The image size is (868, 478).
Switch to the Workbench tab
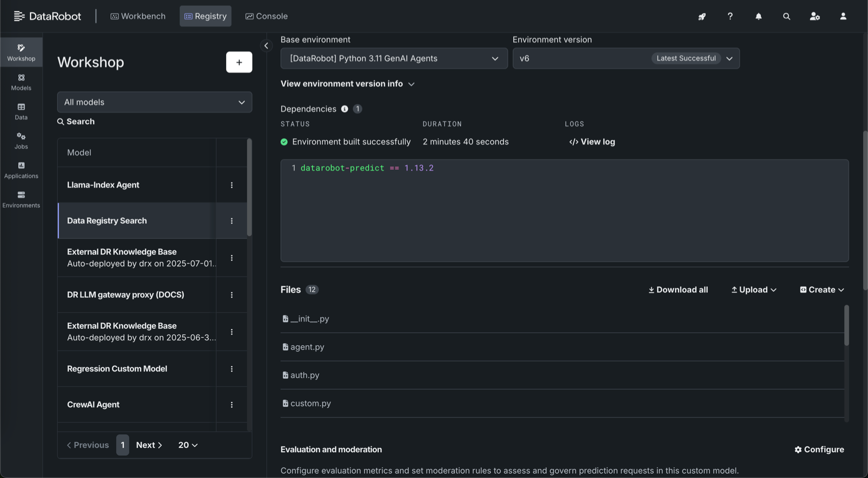(x=138, y=16)
